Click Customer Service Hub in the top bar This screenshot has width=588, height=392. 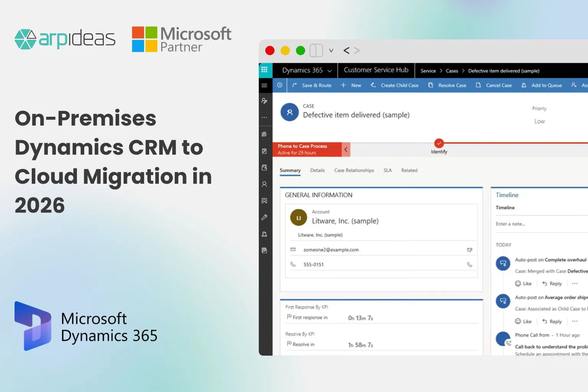pyautogui.click(x=376, y=70)
